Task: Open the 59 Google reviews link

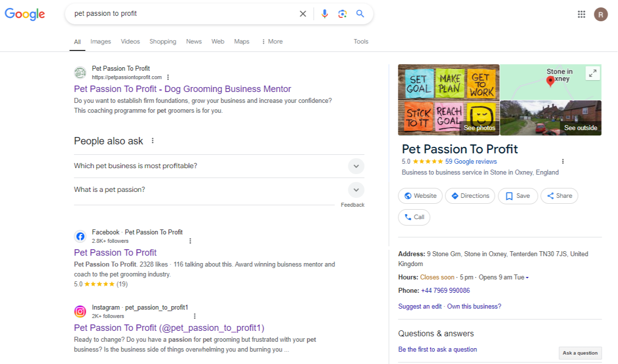Action: pyautogui.click(x=471, y=162)
